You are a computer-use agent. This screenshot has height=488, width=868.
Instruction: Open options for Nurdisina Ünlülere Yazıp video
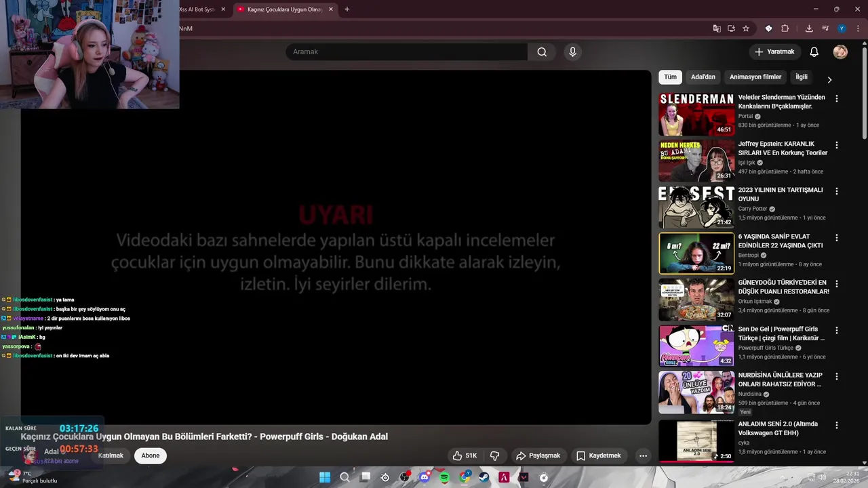click(x=836, y=376)
